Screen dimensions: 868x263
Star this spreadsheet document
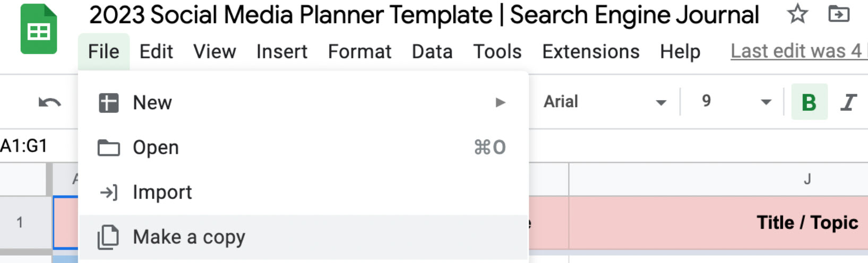(x=797, y=14)
